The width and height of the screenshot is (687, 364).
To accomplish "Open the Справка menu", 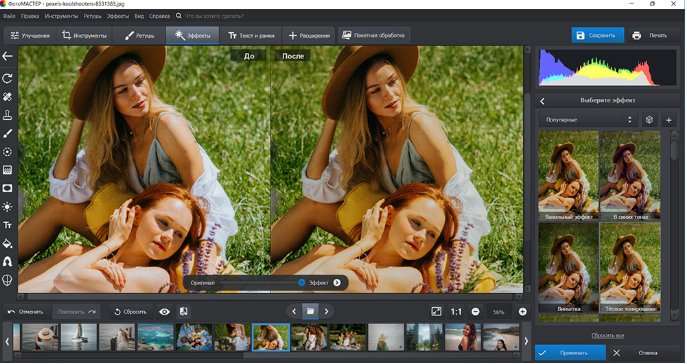I will pyautogui.click(x=159, y=16).
